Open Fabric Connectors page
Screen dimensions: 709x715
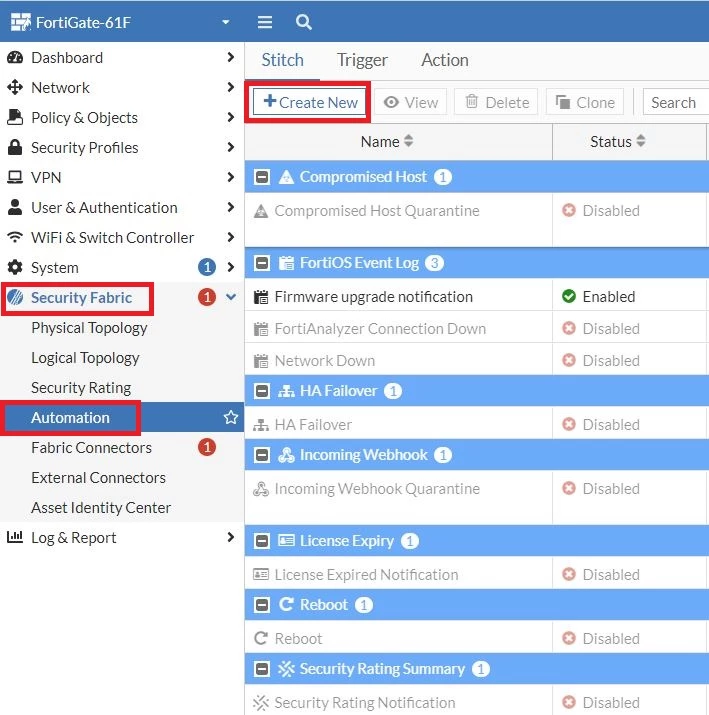click(x=91, y=447)
